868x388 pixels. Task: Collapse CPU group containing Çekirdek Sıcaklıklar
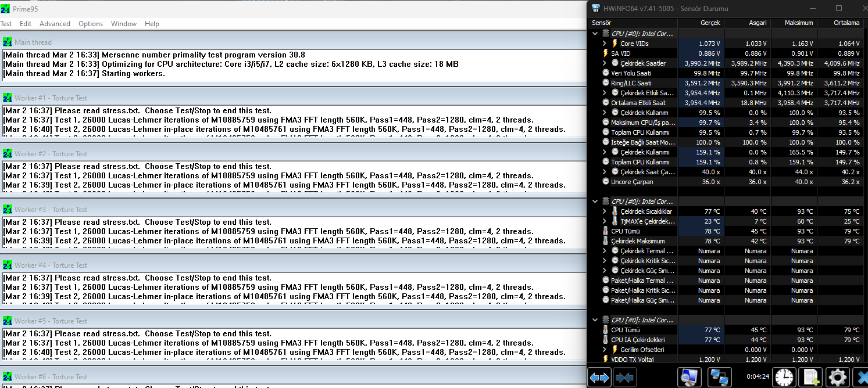[594, 202]
